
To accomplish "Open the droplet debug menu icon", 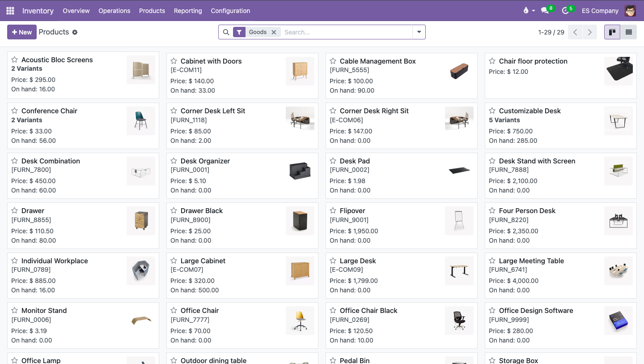I will (x=526, y=10).
